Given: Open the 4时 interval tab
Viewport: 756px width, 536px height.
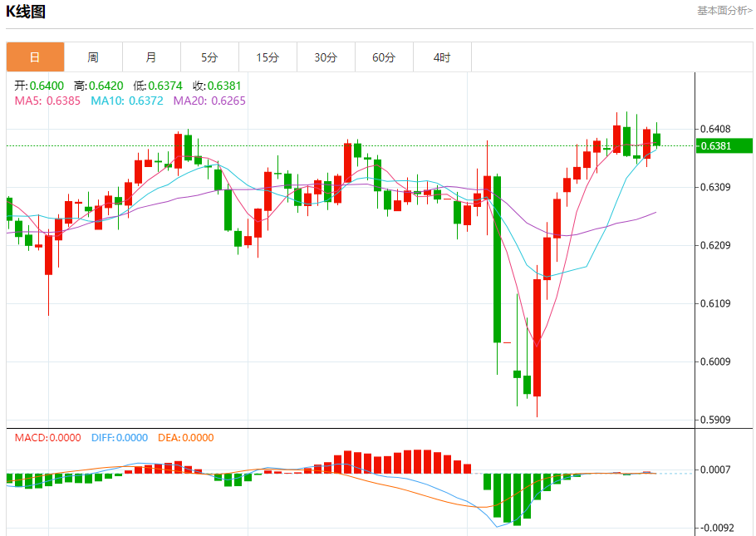Looking at the screenshot, I should coord(442,57).
